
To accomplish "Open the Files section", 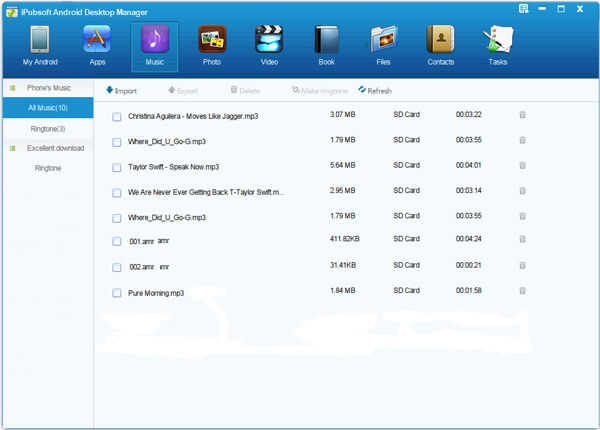I will [x=383, y=46].
